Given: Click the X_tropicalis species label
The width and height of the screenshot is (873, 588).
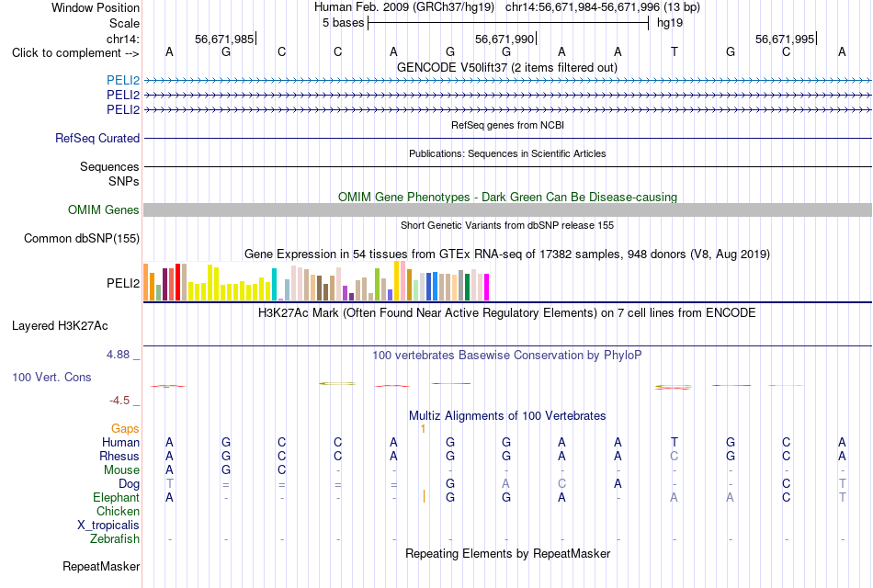Looking at the screenshot, I should tap(108, 526).
